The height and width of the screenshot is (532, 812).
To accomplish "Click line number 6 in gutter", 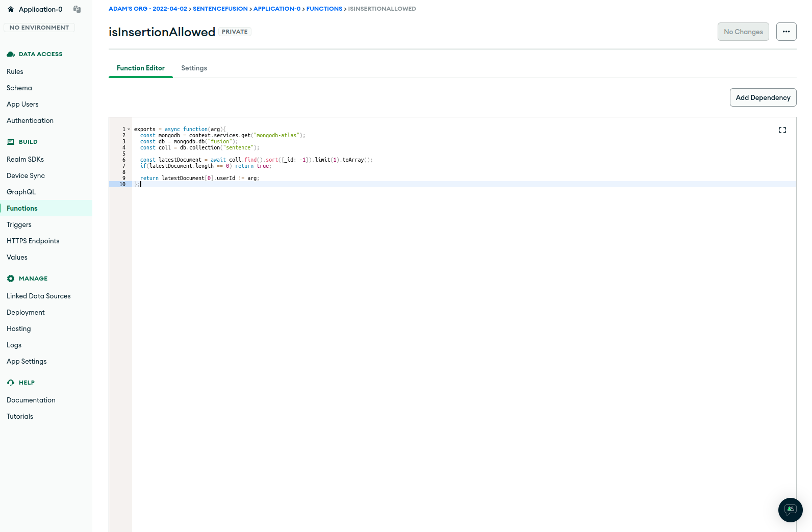I will pos(124,160).
